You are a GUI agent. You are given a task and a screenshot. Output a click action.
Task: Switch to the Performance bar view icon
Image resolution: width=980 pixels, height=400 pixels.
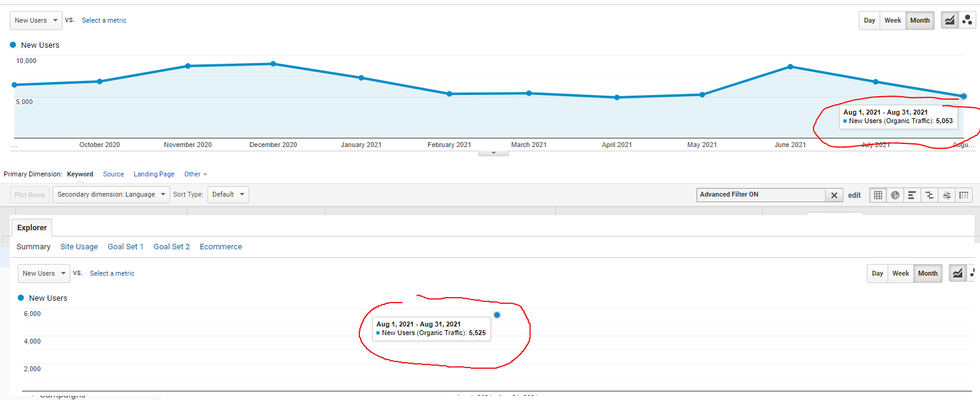click(x=912, y=195)
